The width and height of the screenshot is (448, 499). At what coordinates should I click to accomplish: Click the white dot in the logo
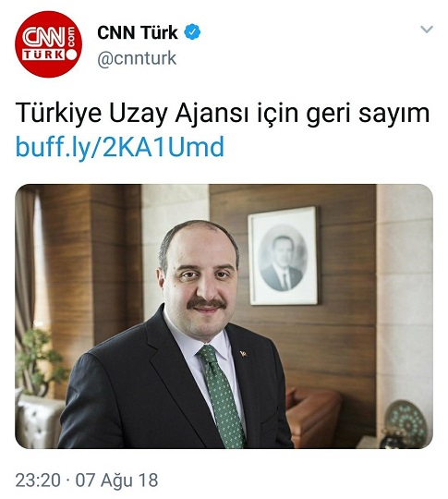(x=72, y=55)
